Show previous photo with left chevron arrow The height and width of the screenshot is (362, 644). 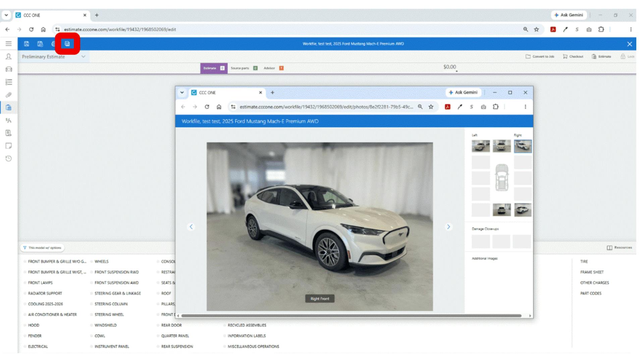click(191, 227)
